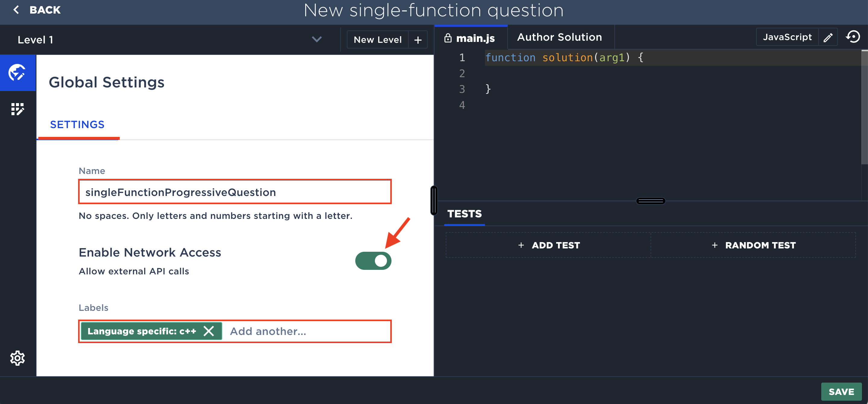The height and width of the screenshot is (404, 868).
Task: Click line number 4 in the gutter
Action: (x=462, y=105)
